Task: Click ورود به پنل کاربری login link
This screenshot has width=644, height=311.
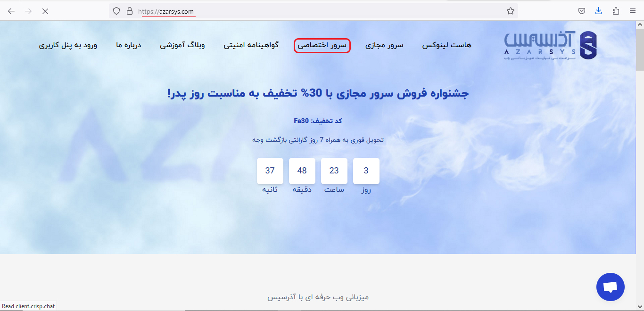Action: pyautogui.click(x=68, y=45)
